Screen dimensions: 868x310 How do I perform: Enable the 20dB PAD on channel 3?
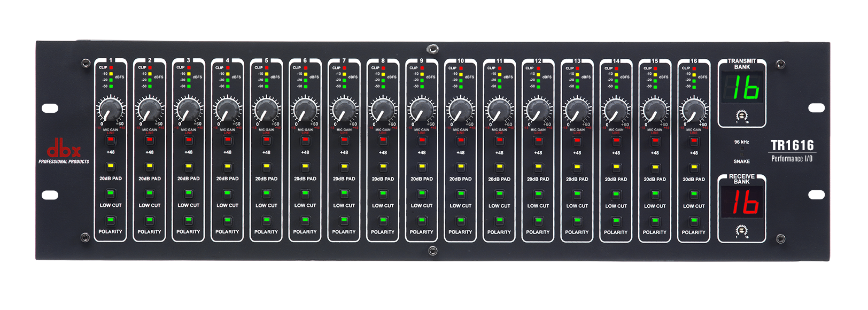(189, 167)
